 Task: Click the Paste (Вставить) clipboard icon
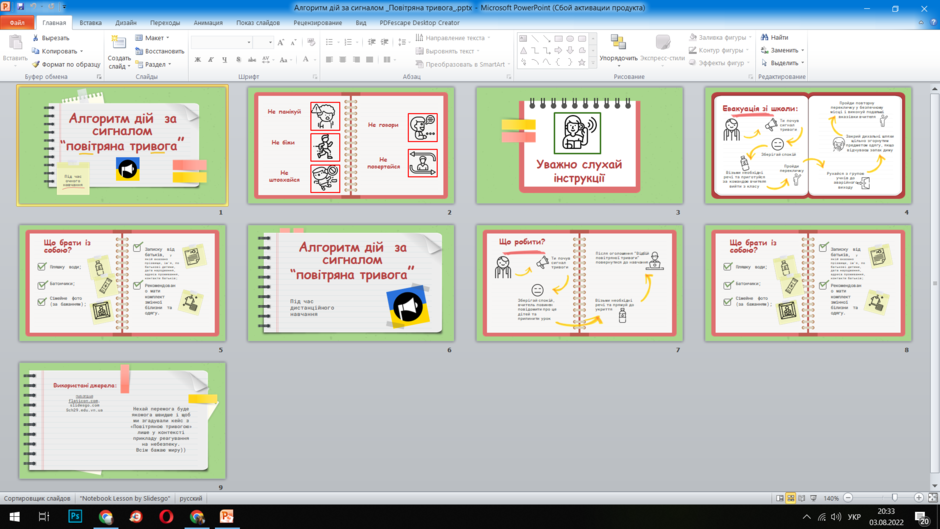pyautogui.click(x=15, y=42)
